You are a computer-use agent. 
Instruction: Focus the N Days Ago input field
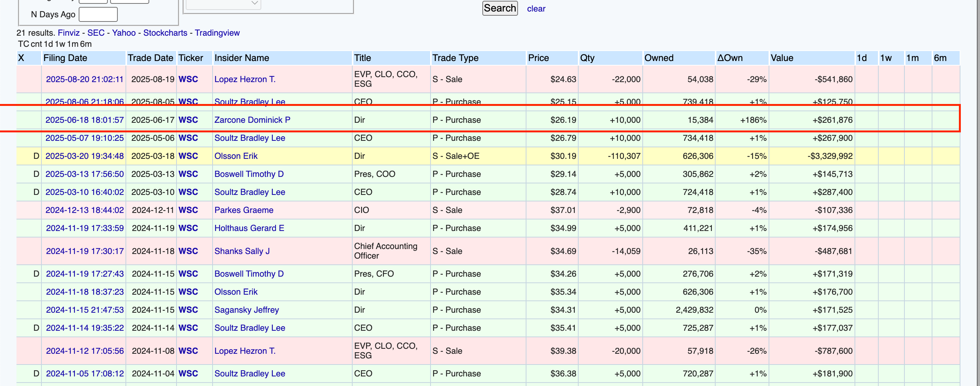(x=98, y=15)
